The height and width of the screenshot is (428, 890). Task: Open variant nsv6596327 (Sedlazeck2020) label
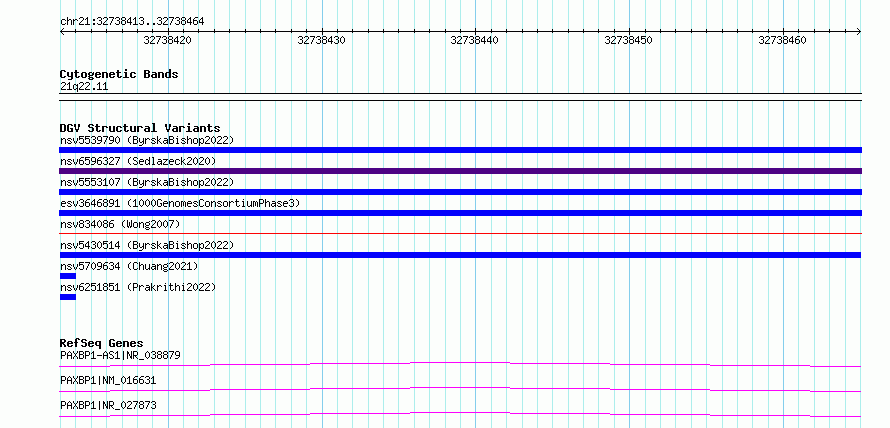138,161
